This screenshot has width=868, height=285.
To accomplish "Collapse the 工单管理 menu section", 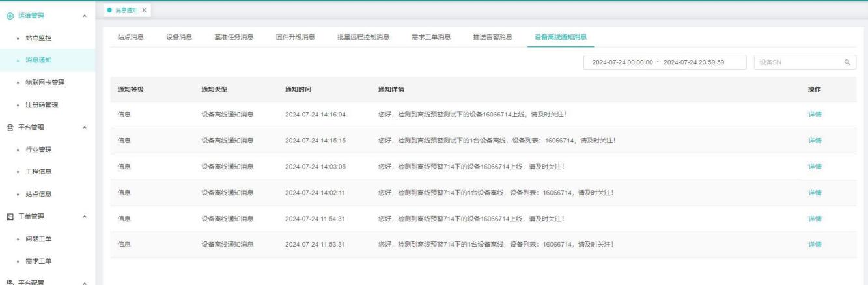I will [84, 216].
